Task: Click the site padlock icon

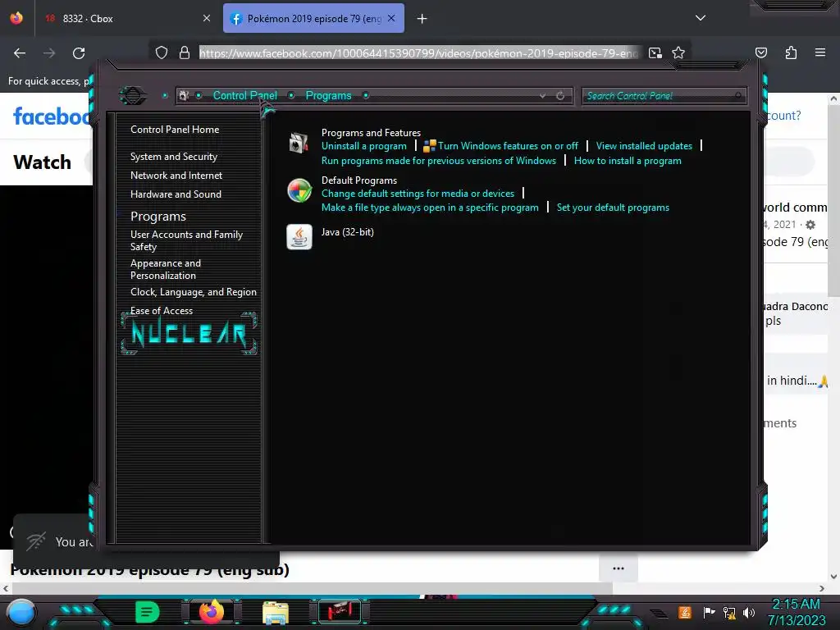Action: 185,52
